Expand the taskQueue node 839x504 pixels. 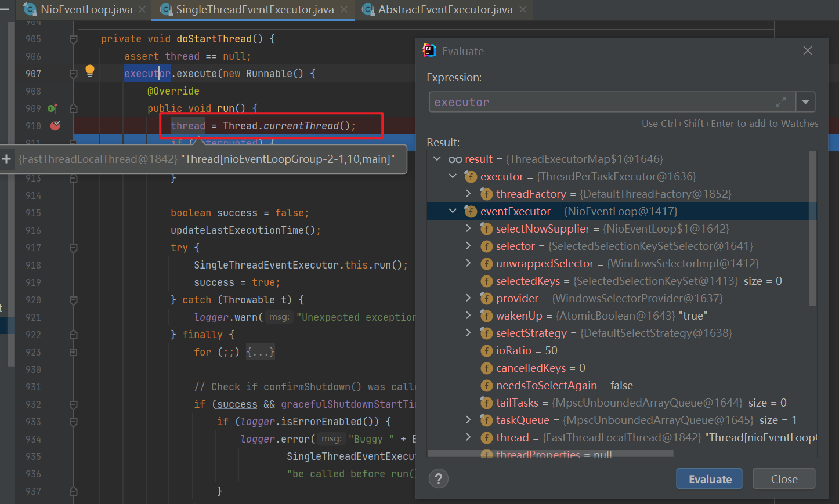click(x=469, y=420)
